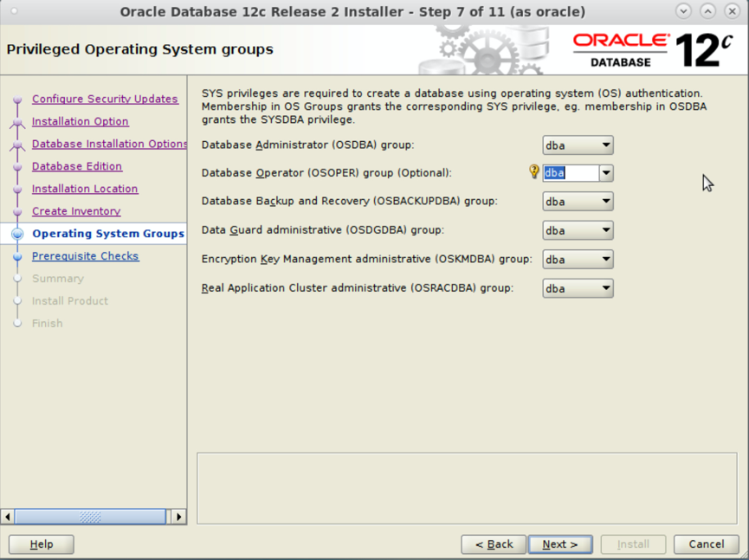Expand the OSOPER group dropdown arrow

606,173
